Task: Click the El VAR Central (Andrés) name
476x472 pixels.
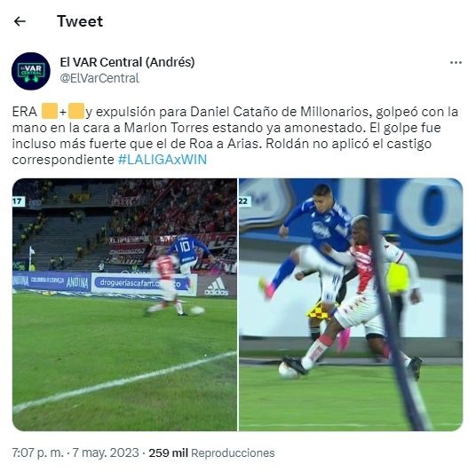Action: (x=127, y=62)
